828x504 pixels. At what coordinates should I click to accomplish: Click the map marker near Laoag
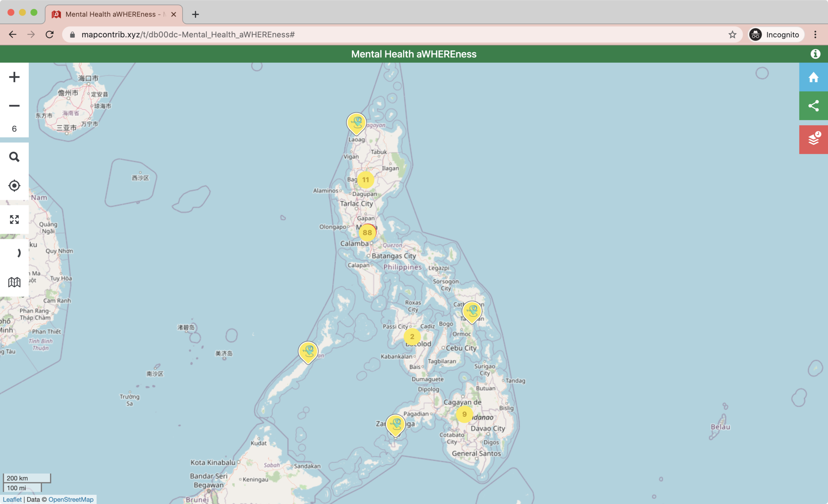(x=356, y=123)
